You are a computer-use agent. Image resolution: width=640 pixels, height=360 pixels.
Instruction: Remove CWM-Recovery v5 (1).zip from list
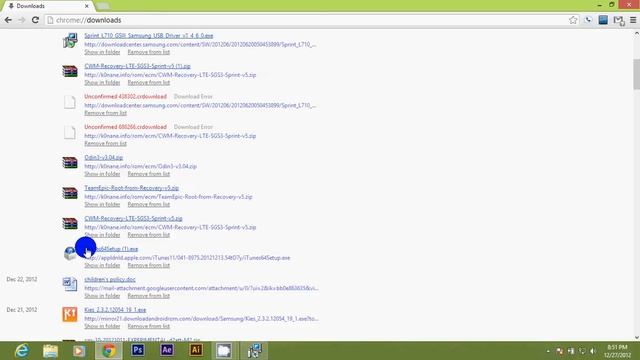pos(149,82)
